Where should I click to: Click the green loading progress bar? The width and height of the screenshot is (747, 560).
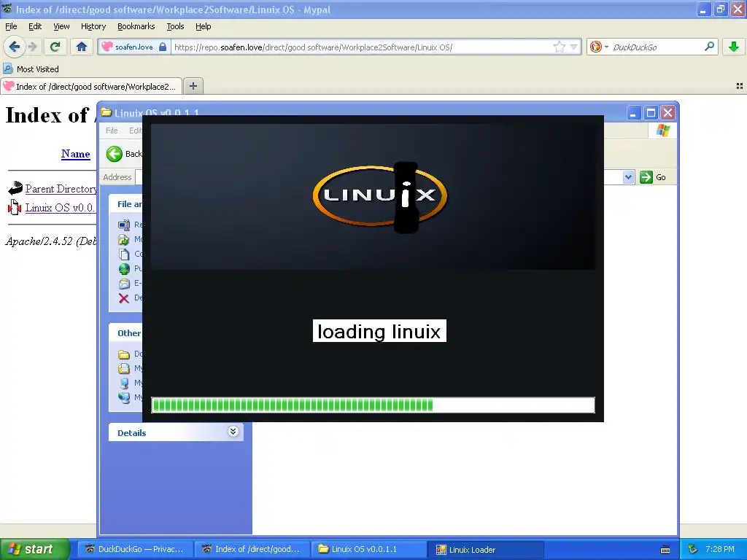(373, 405)
